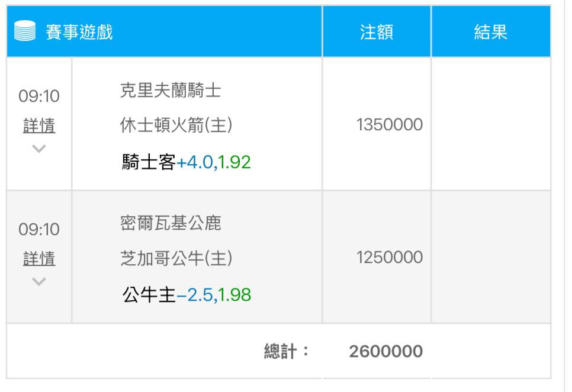Click the 1250000 stake amount
This screenshot has height=392, width=572.
click(x=390, y=258)
